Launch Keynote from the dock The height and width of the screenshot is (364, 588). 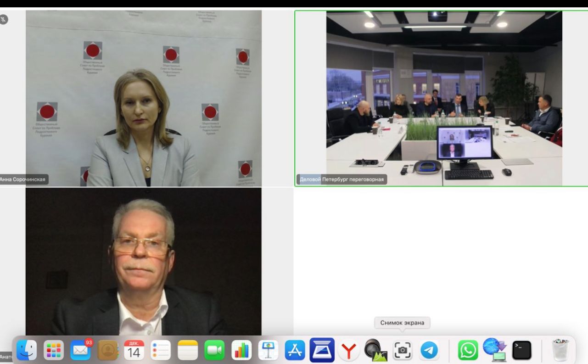pos(269,351)
